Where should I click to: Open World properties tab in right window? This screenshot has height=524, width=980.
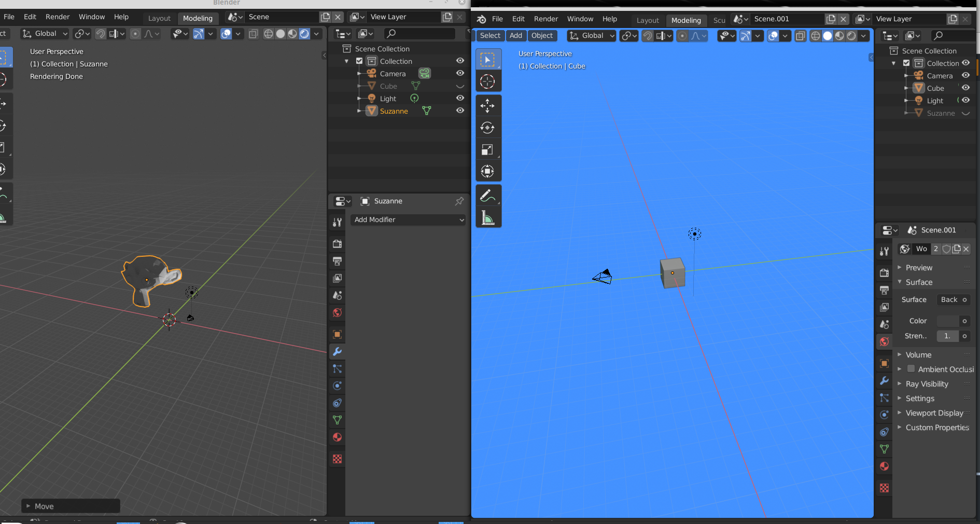pyautogui.click(x=885, y=341)
